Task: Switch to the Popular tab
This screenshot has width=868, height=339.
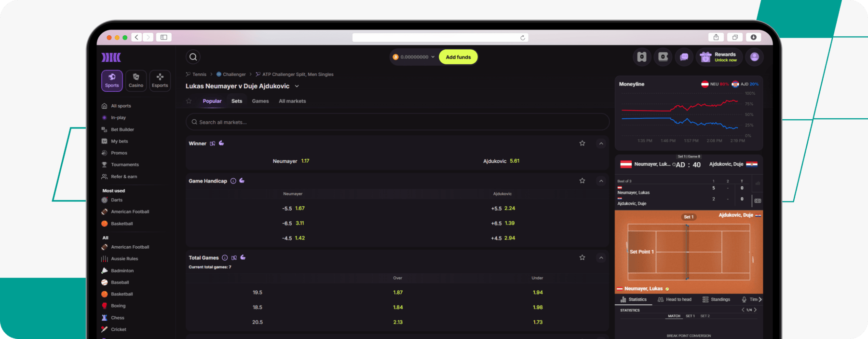Action: [x=212, y=101]
